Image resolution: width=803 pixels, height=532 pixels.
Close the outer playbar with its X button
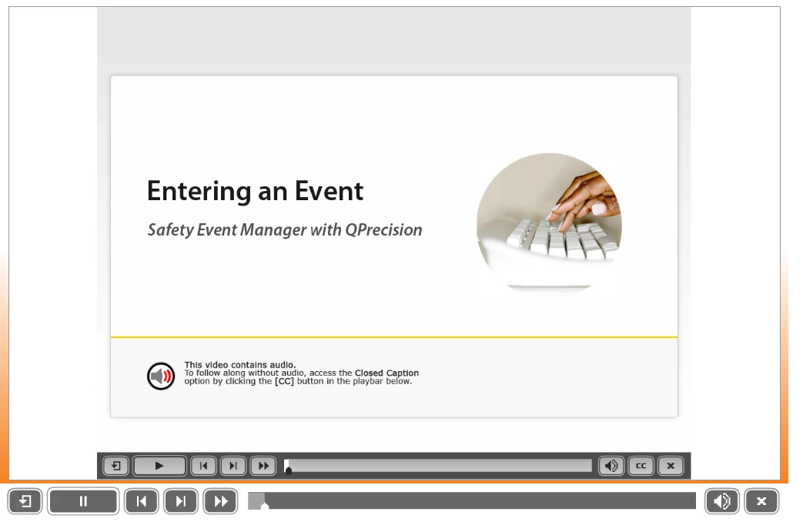[761, 501]
